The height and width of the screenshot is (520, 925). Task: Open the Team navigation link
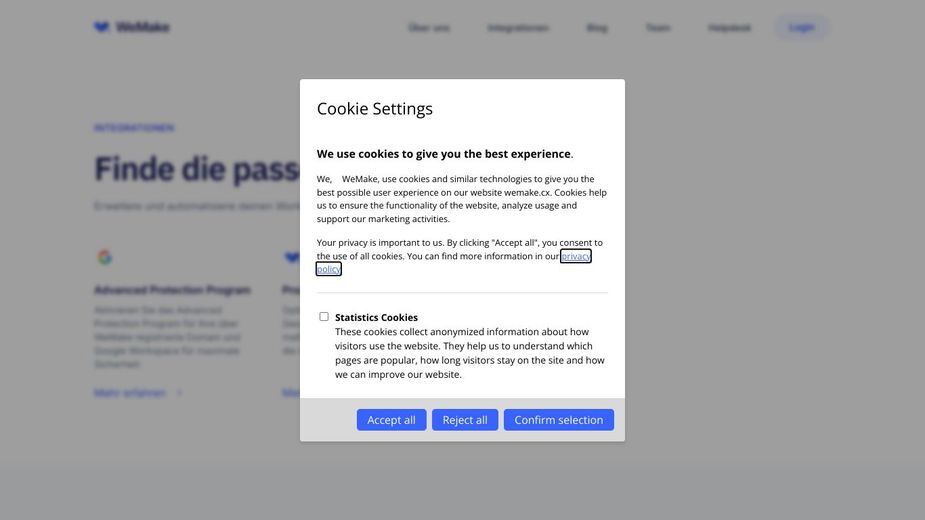pyautogui.click(x=658, y=28)
